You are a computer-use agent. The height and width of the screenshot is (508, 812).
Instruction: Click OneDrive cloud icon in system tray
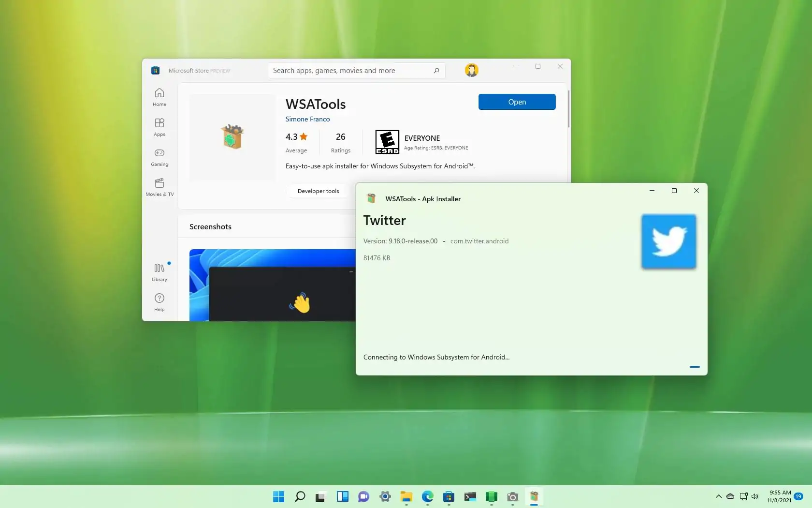[x=730, y=496]
